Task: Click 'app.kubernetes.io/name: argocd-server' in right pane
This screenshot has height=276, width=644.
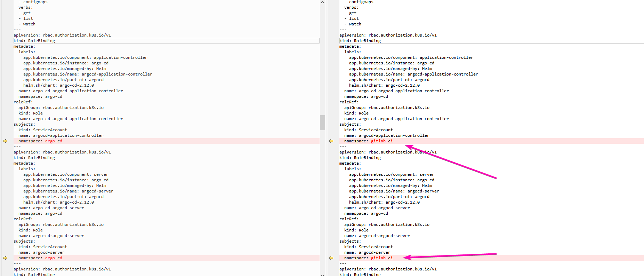Action: click(x=394, y=191)
